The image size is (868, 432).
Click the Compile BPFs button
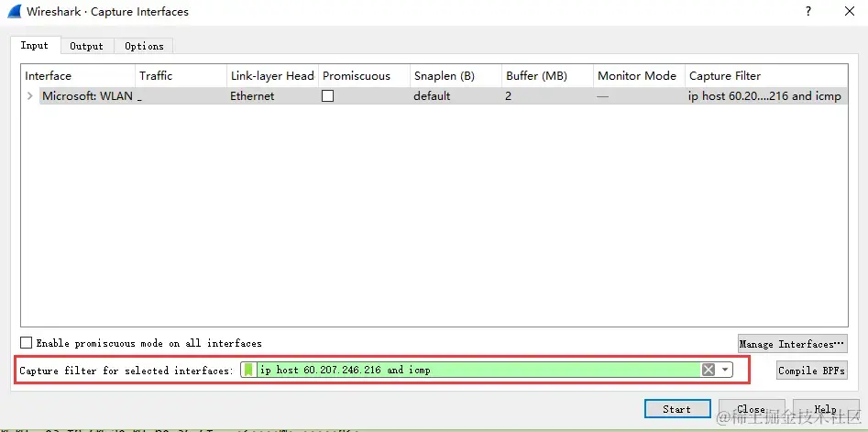(811, 371)
